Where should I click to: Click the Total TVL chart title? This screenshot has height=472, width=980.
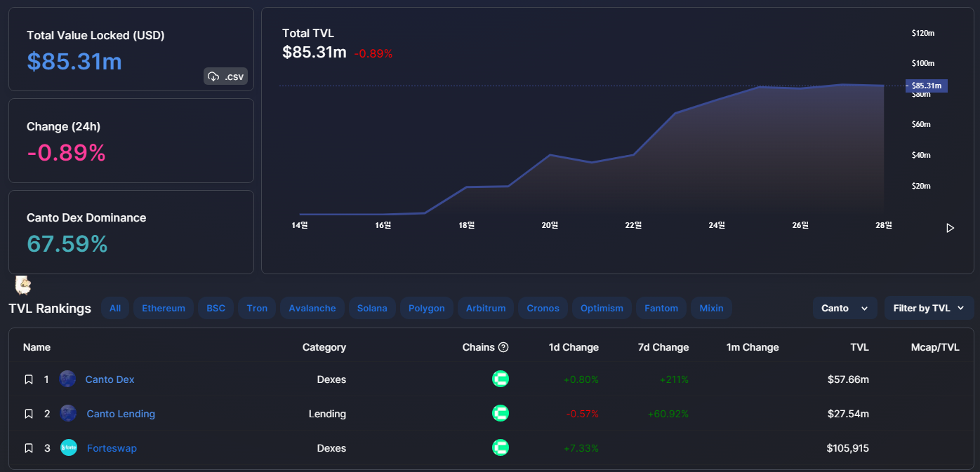(308, 33)
